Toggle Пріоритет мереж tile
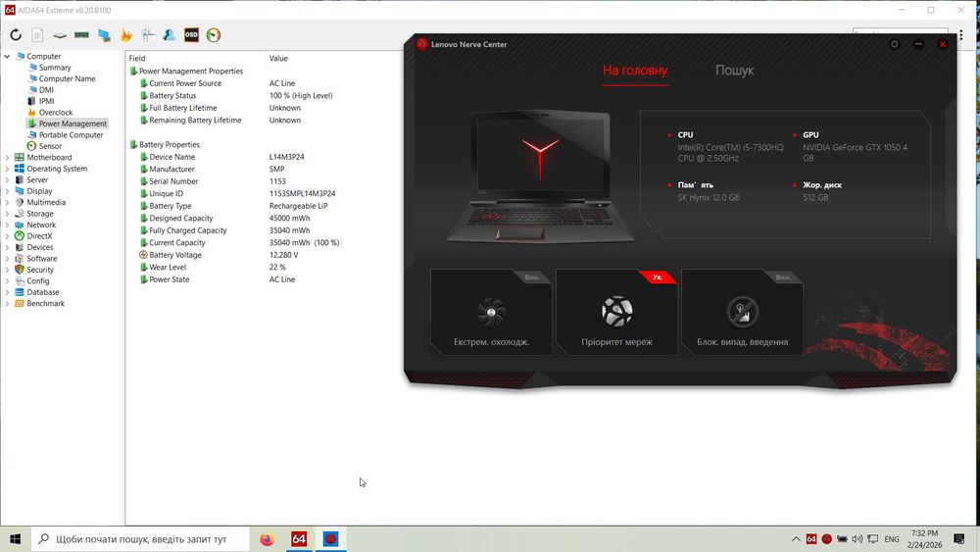 click(x=616, y=312)
